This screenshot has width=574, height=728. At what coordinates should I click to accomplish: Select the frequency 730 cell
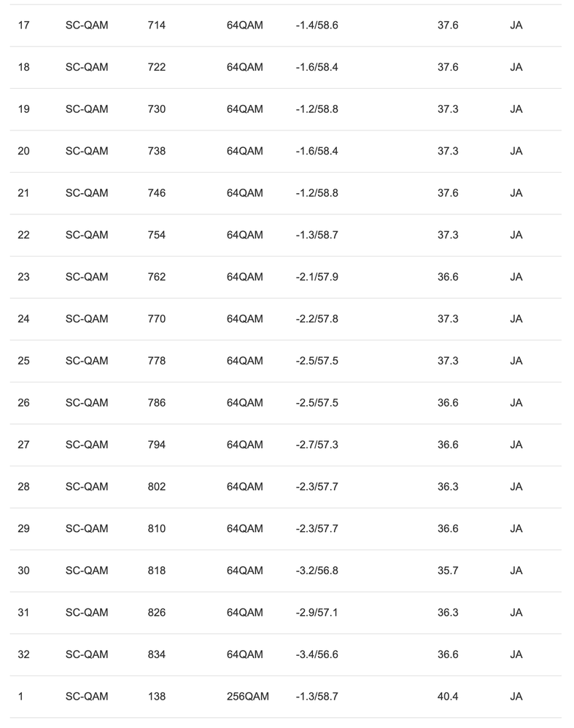[x=156, y=109]
